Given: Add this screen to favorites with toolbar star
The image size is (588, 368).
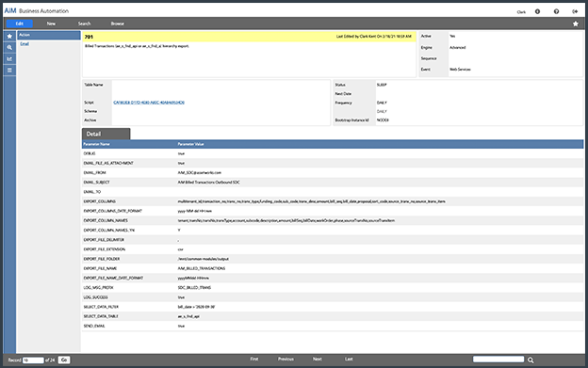Looking at the screenshot, I should click(575, 24).
